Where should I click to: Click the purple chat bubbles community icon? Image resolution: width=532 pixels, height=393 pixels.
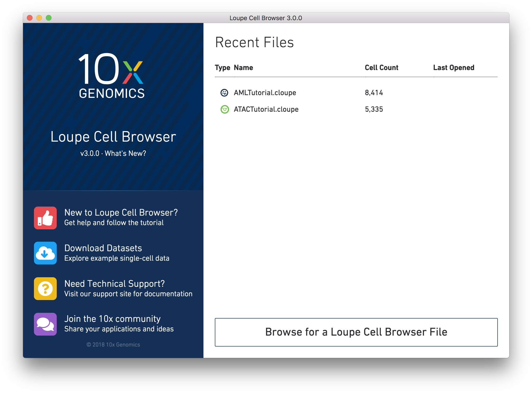click(x=45, y=324)
